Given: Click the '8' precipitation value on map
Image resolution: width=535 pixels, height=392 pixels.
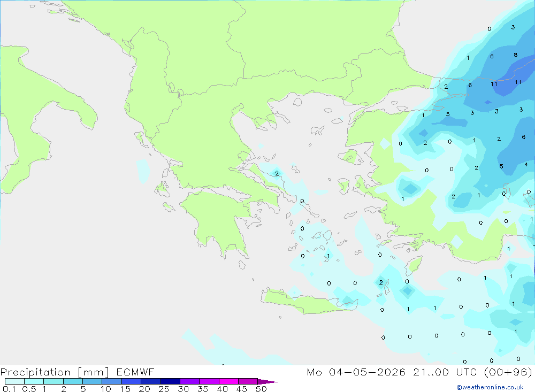Looking at the screenshot, I should 515,55.
